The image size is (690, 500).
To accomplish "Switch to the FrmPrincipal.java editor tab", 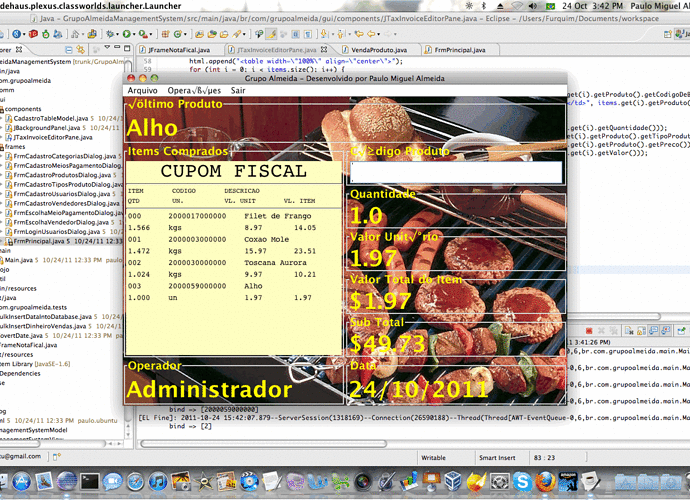I will [x=460, y=50].
